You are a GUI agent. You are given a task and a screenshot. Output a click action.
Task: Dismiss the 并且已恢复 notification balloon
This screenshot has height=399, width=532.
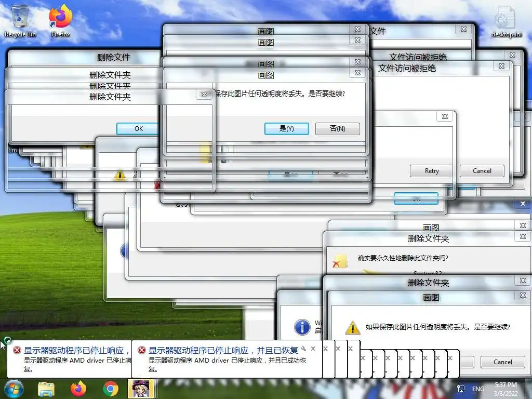coord(313,349)
